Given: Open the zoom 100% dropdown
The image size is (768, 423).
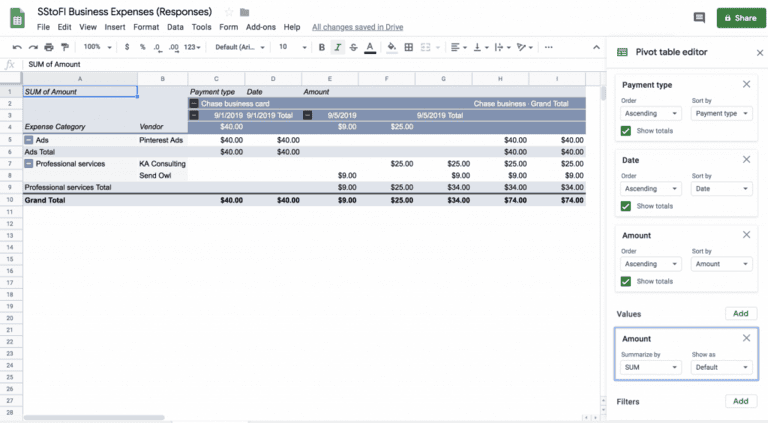Looking at the screenshot, I should tap(97, 47).
